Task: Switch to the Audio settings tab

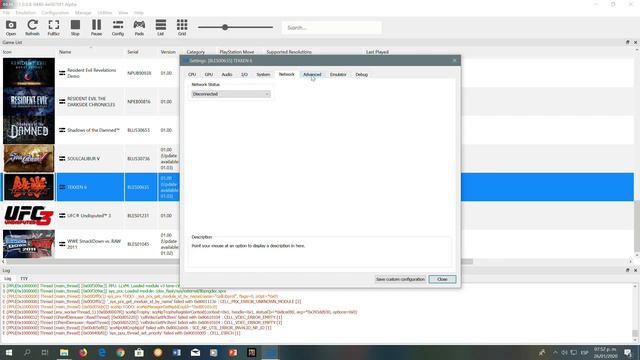Action: [x=227, y=75]
